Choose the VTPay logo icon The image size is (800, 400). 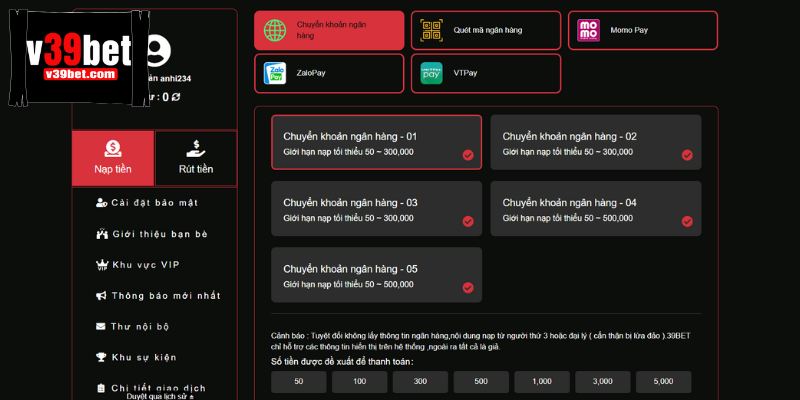click(x=431, y=73)
